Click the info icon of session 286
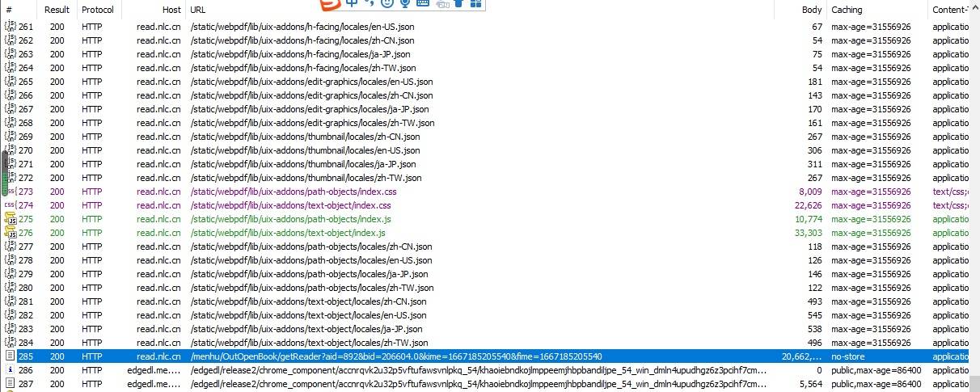980x392 pixels. [x=10, y=369]
